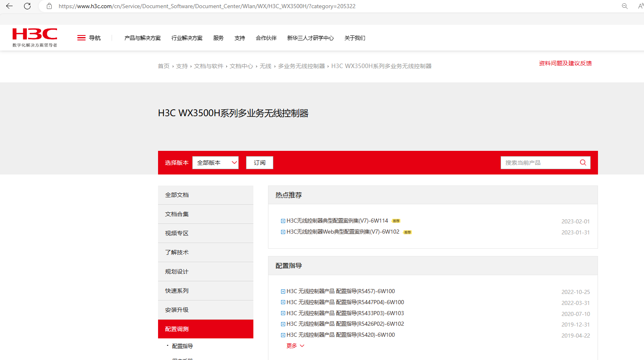Click the date 2023-02-01
Screen dimensions: 644x360
point(576,221)
